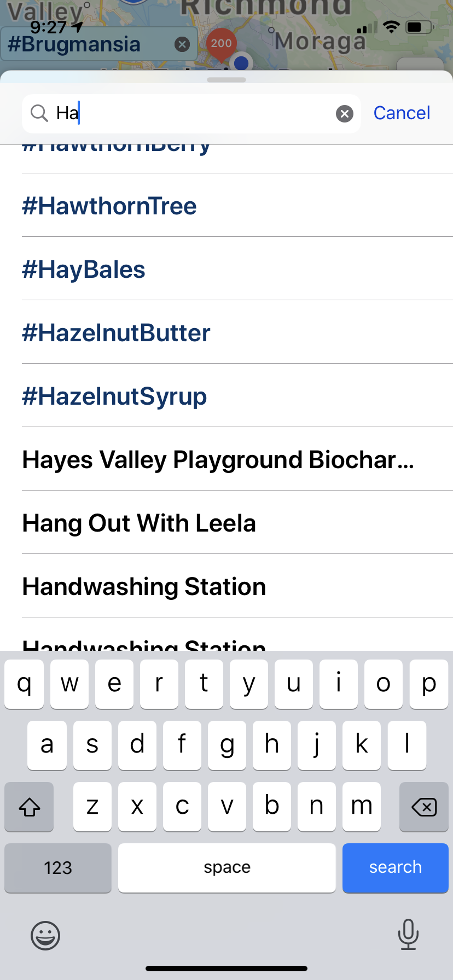The image size is (453, 980).
Task: Remove the #Brugmansia filter tag
Action: point(182,44)
